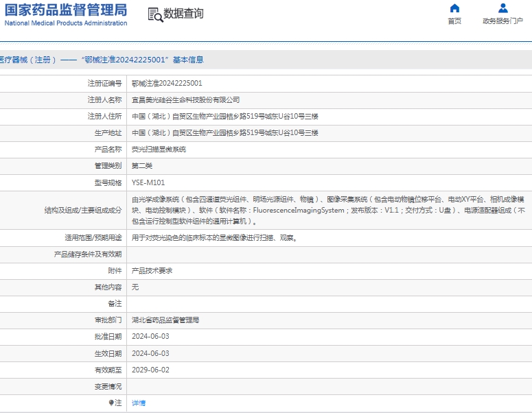Select the 生产地址 address value
Viewport: 532px width, 417px height.
(225, 132)
